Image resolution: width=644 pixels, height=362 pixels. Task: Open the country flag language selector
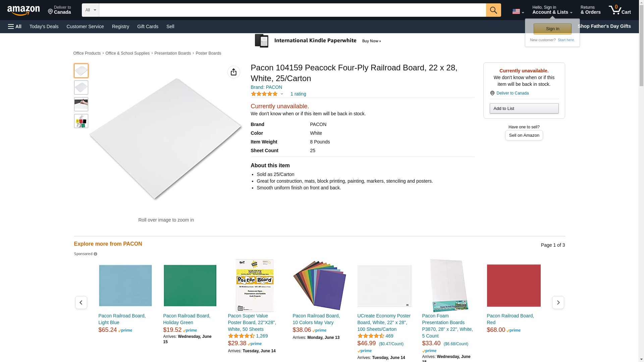coord(518,11)
